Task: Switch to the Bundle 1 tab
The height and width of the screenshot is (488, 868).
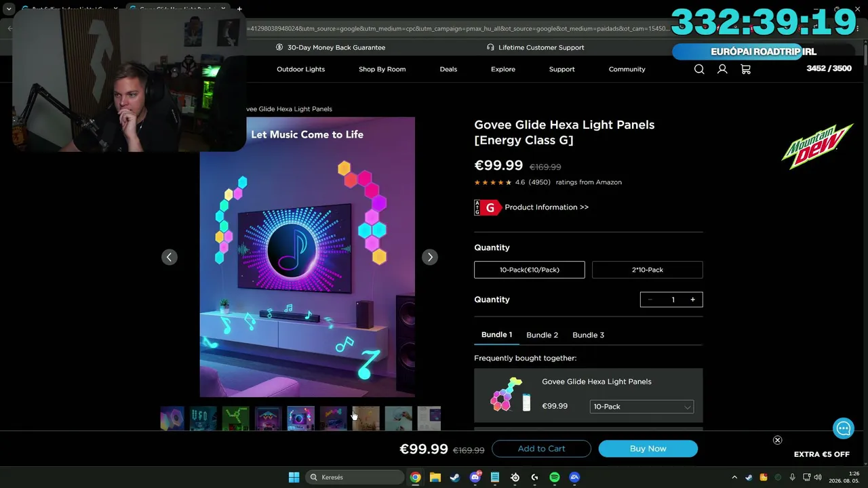Action: coord(496,335)
